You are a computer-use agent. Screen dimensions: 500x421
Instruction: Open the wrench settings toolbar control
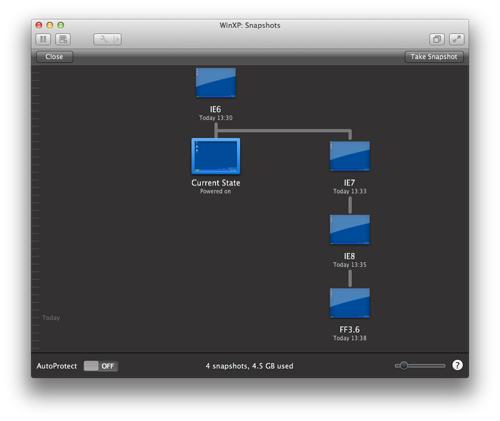point(107,39)
